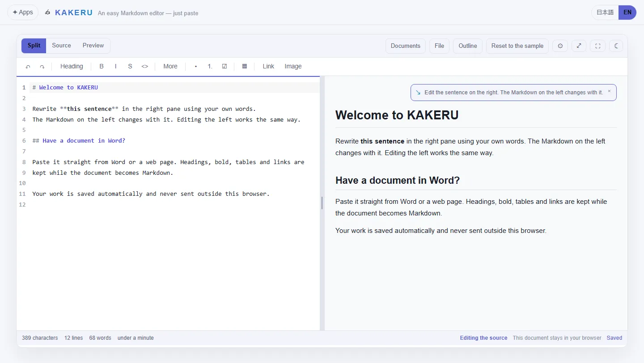The width and height of the screenshot is (644, 363).
Task: Click line 1 '# Welcome to KAKERU' in source
Action: coord(65,87)
